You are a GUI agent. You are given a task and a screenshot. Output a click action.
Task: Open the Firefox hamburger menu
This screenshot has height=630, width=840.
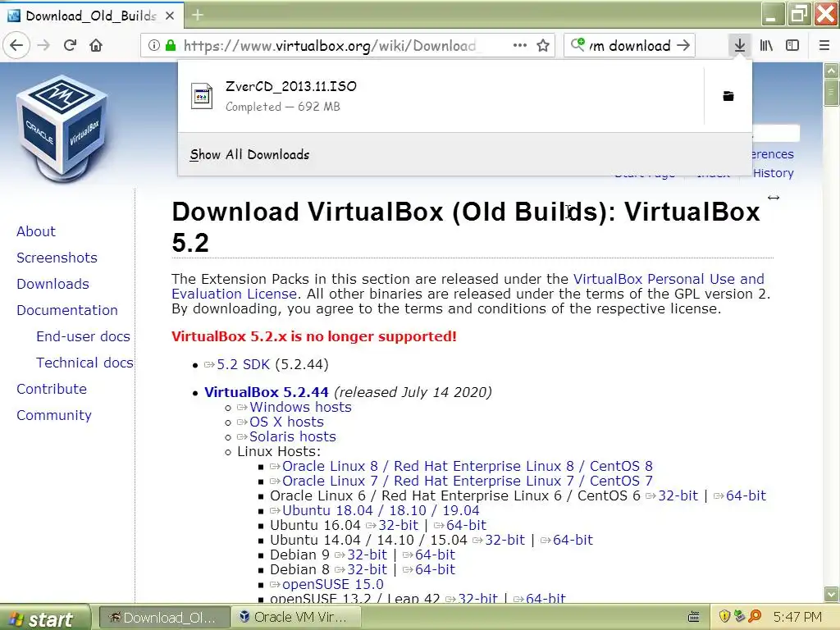(x=824, y=46)
